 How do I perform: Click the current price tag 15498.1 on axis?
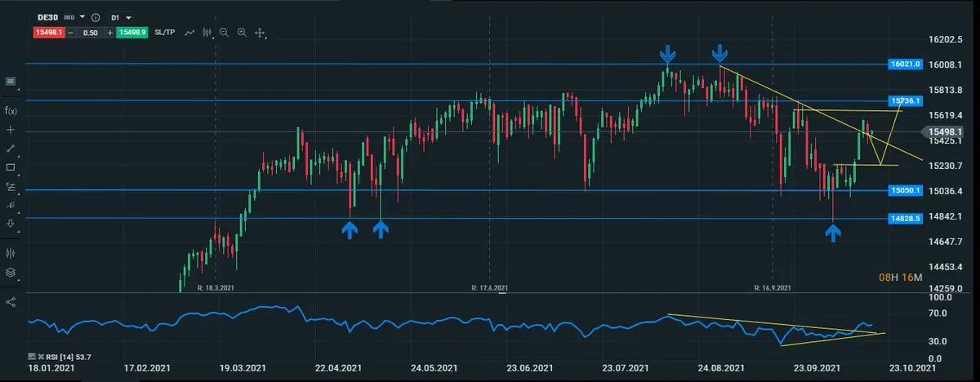pyautogui.click(x=946, y=131)
